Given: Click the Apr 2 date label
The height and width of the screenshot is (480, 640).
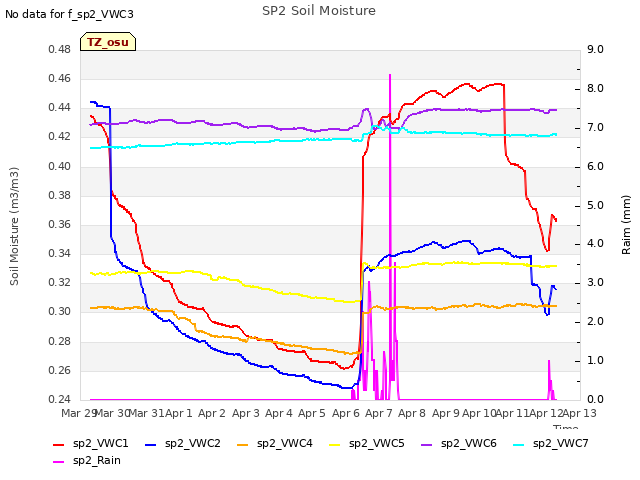Looking at the screenshot, I should pos(212,413).
